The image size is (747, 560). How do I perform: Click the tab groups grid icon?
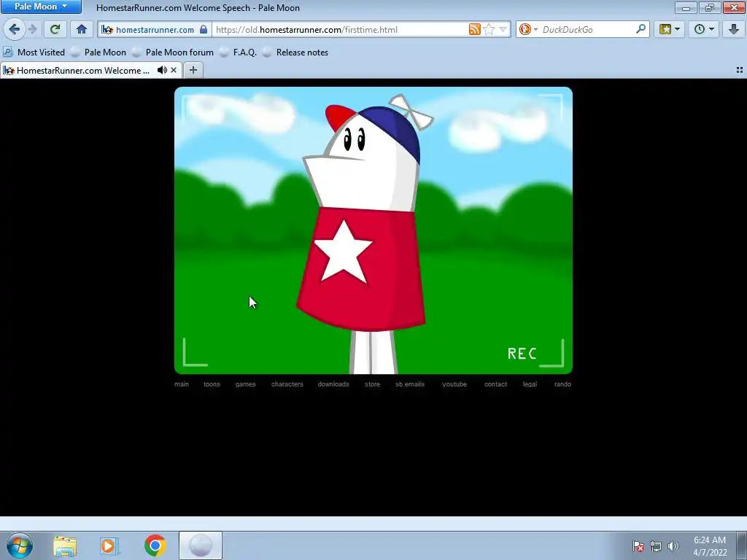click(740, 71)
